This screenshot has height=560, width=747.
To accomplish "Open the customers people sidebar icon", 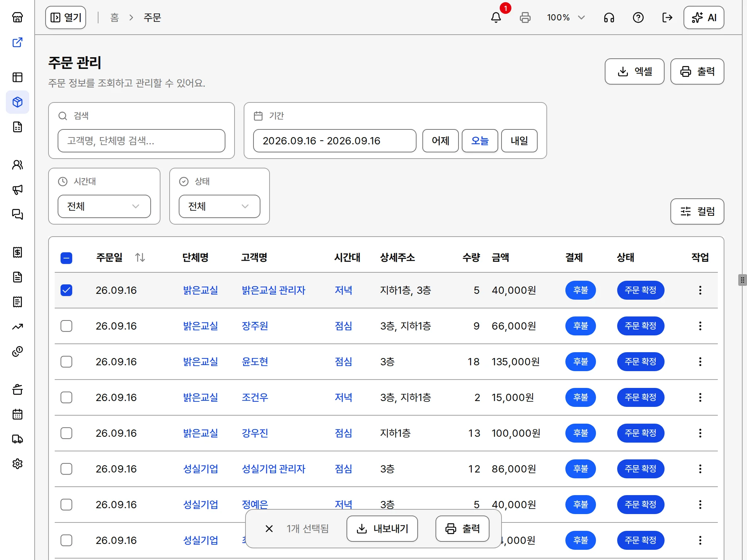I will point(18,165).
